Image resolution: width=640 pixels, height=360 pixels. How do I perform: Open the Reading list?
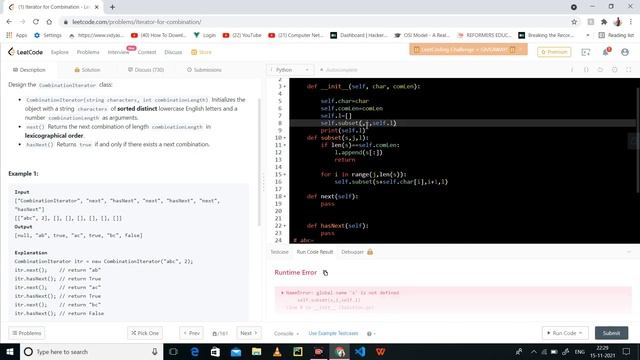[x=616, y=35]
